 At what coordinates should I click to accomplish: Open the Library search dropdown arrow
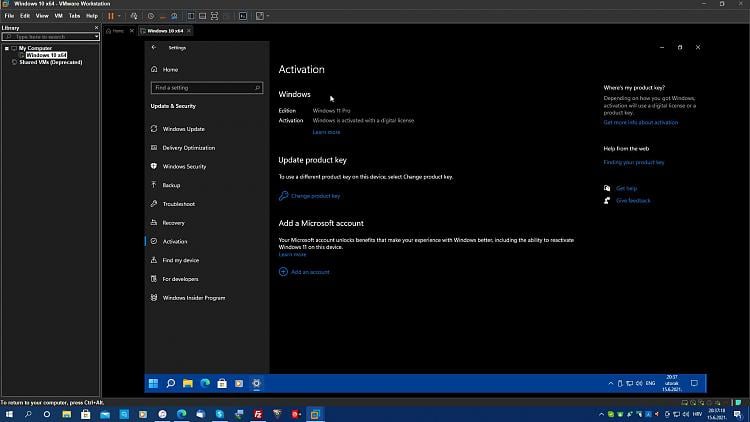(x=97, y=36)
